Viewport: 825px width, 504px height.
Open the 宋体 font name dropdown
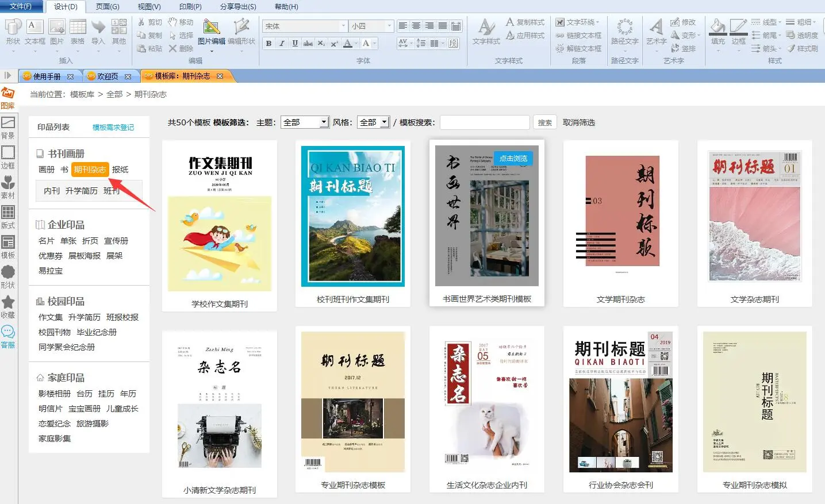pos(343,26)
